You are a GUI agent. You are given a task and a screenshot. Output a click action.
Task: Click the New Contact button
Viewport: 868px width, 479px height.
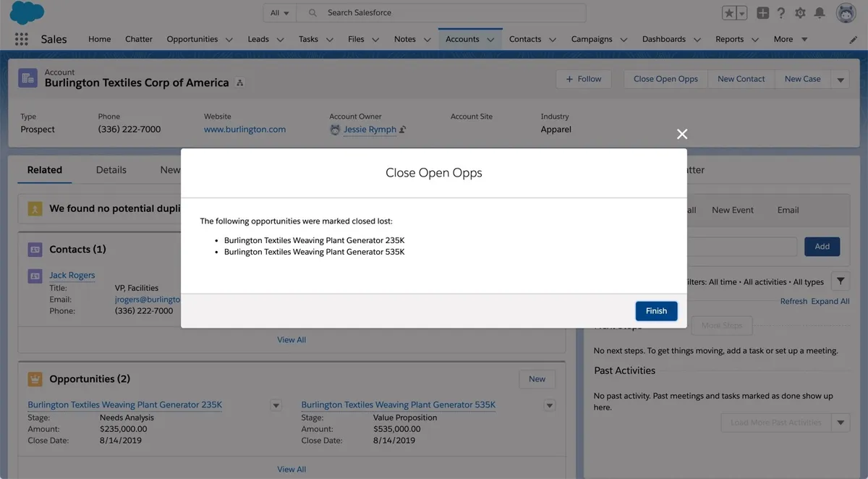[741, 79]
